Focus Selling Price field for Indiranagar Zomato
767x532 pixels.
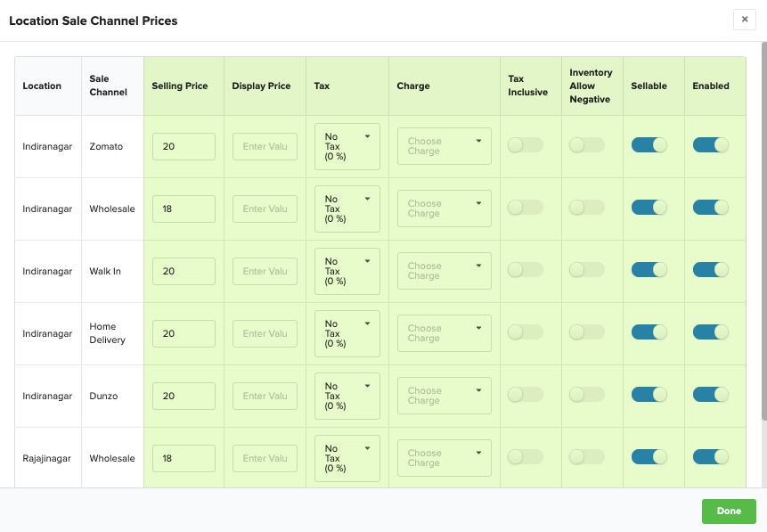point(184,146)
